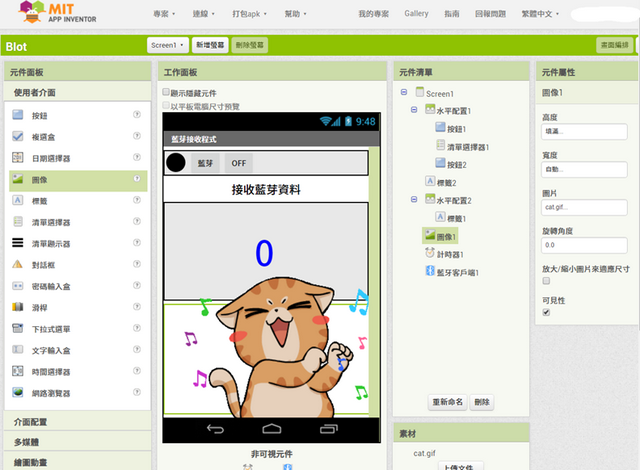Toggle 放大/縮小圖片來適應尺寸 checkbox
Screen dimensions: 640x470
tap(546, 281)
